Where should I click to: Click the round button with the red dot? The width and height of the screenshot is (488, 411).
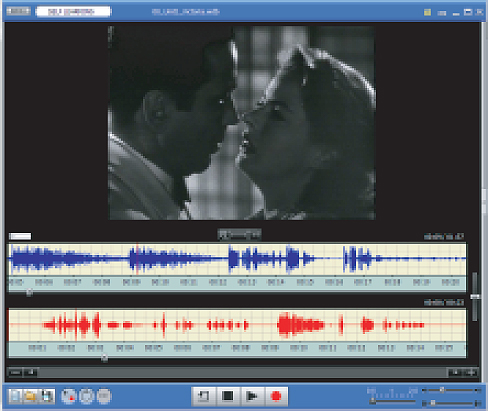(69, 396)
